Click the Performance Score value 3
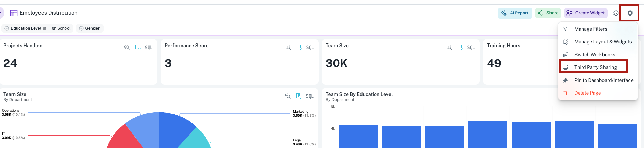This screenshot has width=644, height=148. coord(168,63)
